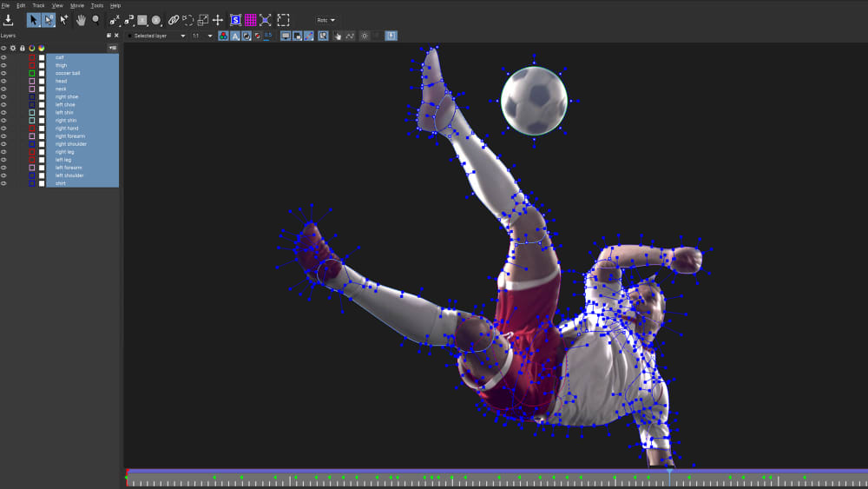Click the blue S surface tool icon

coord(235,20)
